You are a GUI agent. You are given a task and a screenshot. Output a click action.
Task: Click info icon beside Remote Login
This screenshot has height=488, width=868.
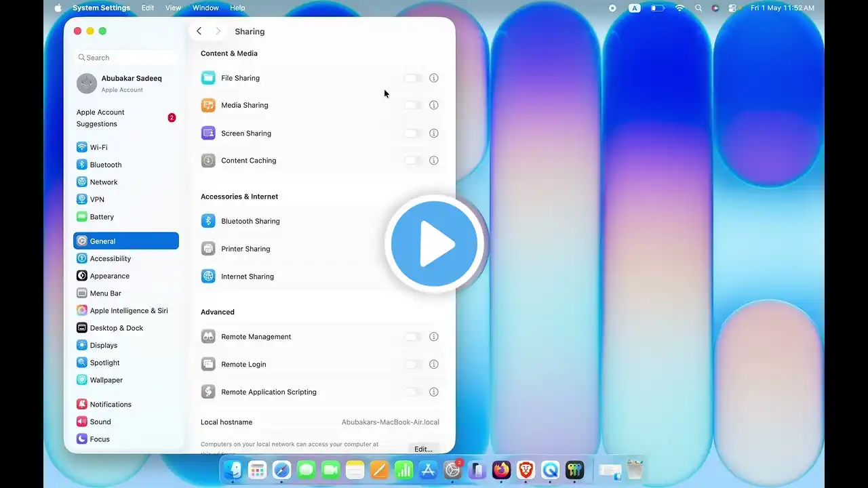[434, 364]
